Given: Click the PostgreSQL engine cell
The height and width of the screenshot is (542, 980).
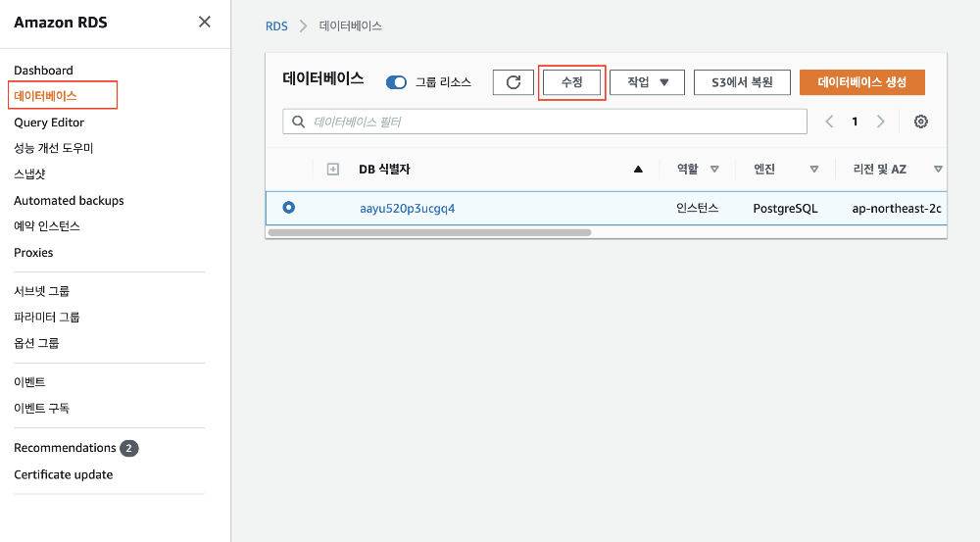Looking at the screenshot, I should click(785, 208).
